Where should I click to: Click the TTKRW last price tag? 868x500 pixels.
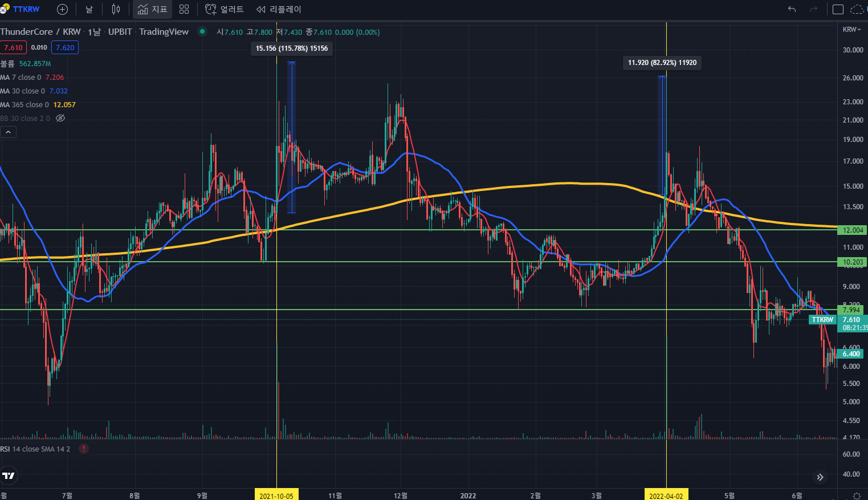(x=822, y=320)
